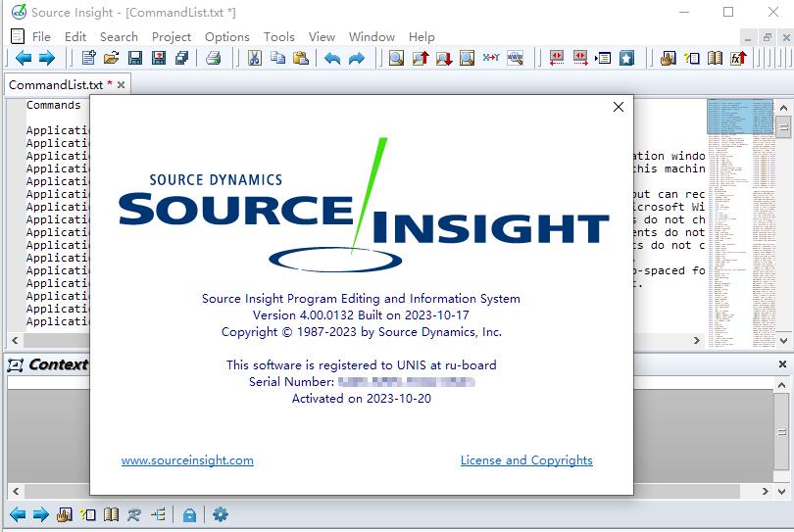Go to previous link red-arrow icon

557,58
